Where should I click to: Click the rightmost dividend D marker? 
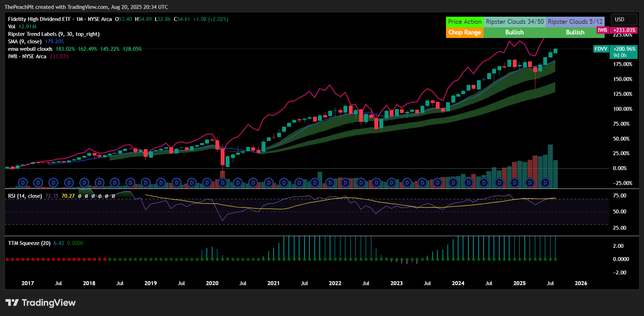pyautogui.click(x=545, y=183)
